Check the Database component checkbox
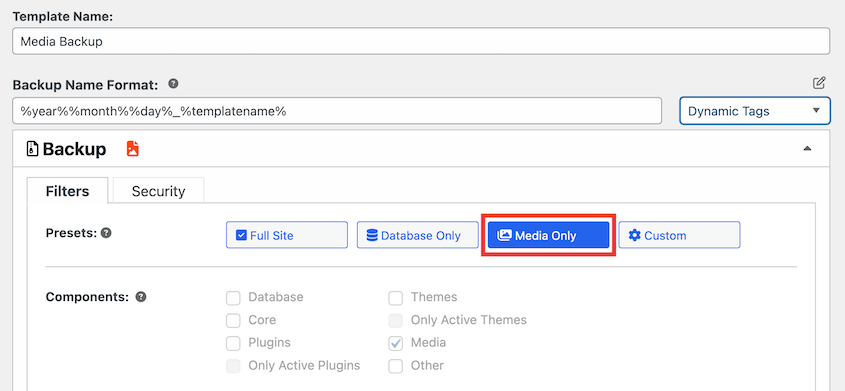The height and width of the screenshot is (391, 845). [233, 298]
